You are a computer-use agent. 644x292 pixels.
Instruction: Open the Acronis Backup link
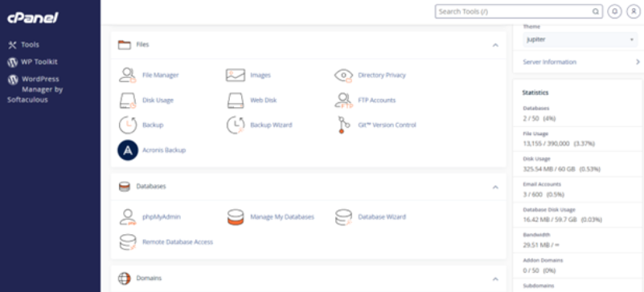coord(164,150)
